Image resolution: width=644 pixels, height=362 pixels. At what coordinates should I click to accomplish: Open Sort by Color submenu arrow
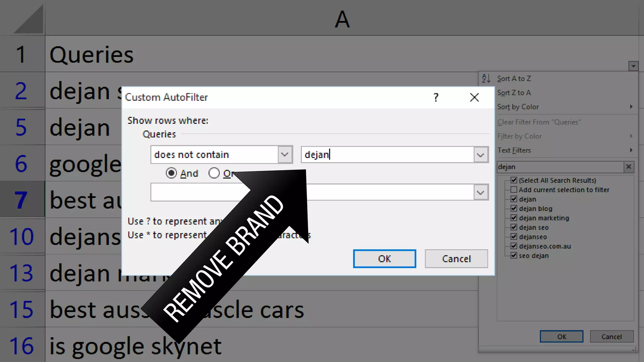631,107
